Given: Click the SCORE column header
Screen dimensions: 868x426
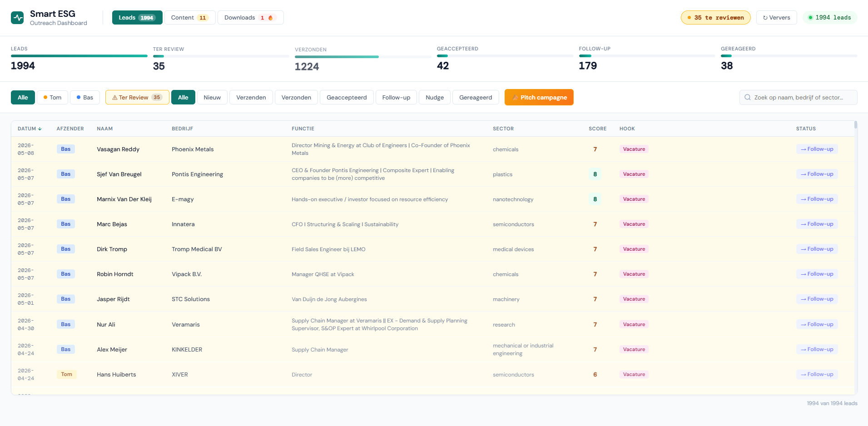Looking at the screenshot, I should 598,129.
